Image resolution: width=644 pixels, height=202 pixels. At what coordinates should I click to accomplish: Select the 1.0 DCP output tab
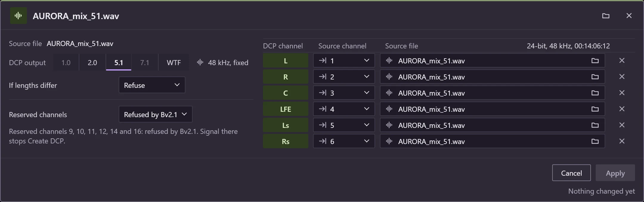(x=66, y=62)
